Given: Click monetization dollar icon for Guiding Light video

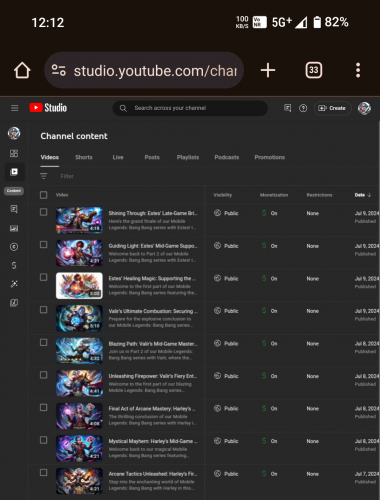Looking at the screenshot, I should pyautogui.click(x=264, y=246).
